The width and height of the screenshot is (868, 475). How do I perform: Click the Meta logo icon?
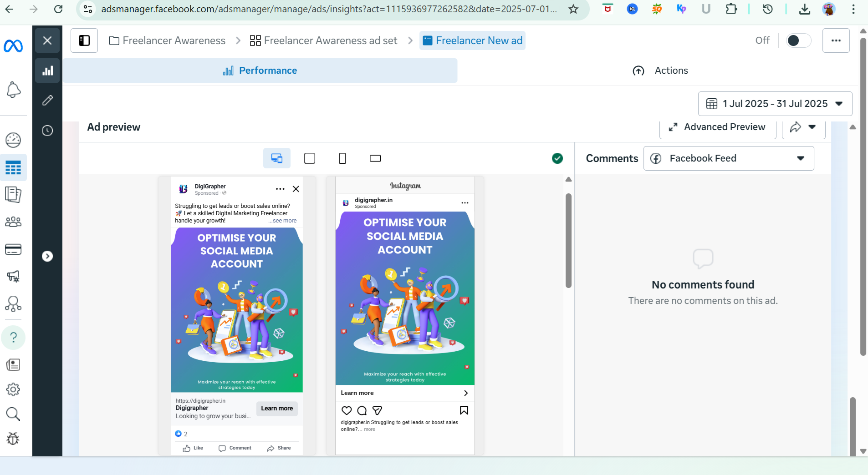[13, 46]
